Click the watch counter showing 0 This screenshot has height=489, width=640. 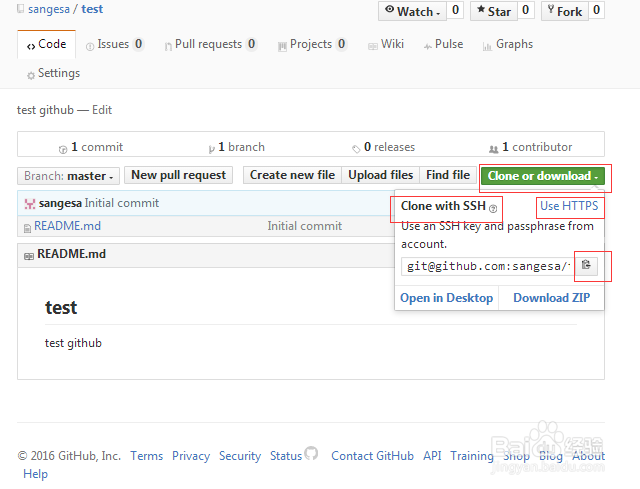click(x=456, y=11)
